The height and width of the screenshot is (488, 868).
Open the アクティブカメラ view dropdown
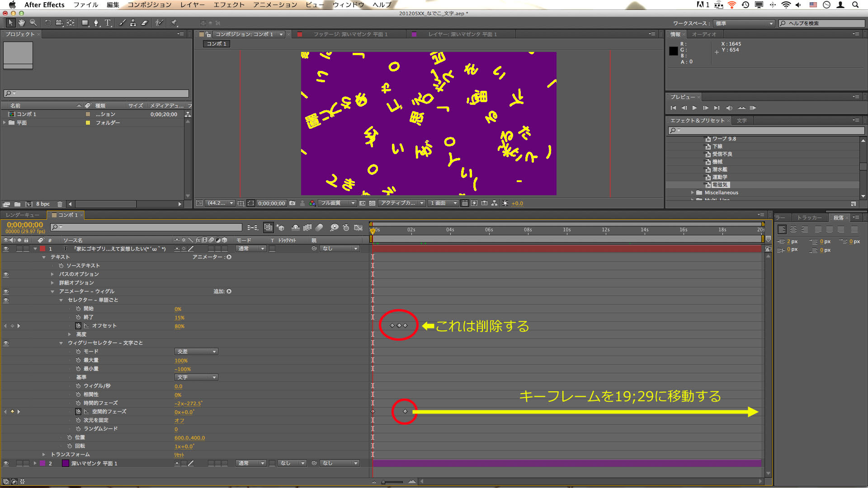[402, 203]
